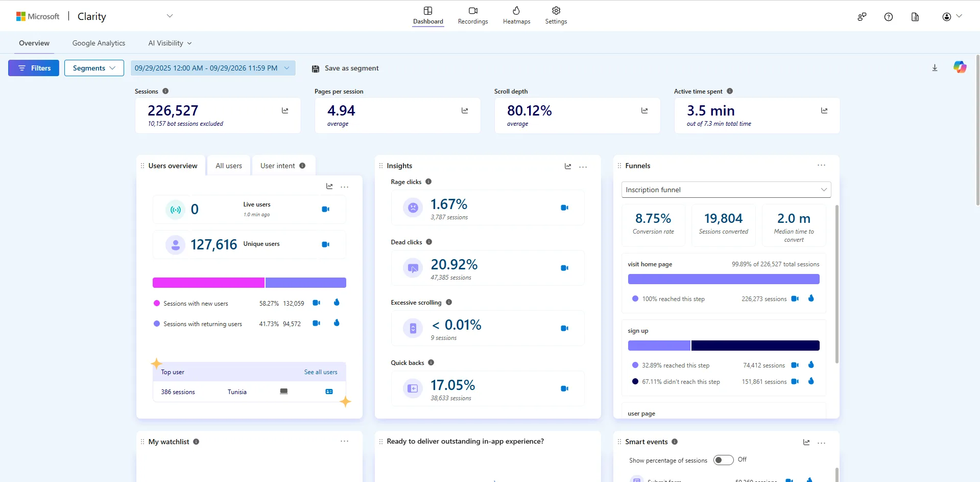Open the Insights card more options menu
This screenshot has width=980, height=482.
[583, 167]
